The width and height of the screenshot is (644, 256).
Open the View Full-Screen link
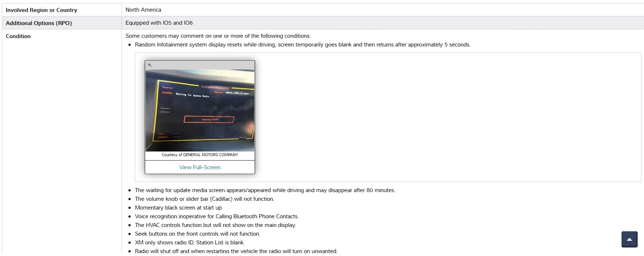point(200,167)
